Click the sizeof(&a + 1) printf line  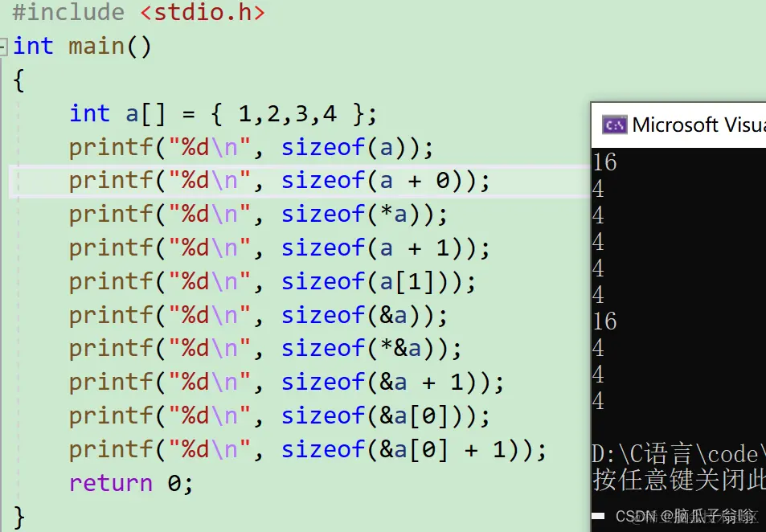point(286,383)
